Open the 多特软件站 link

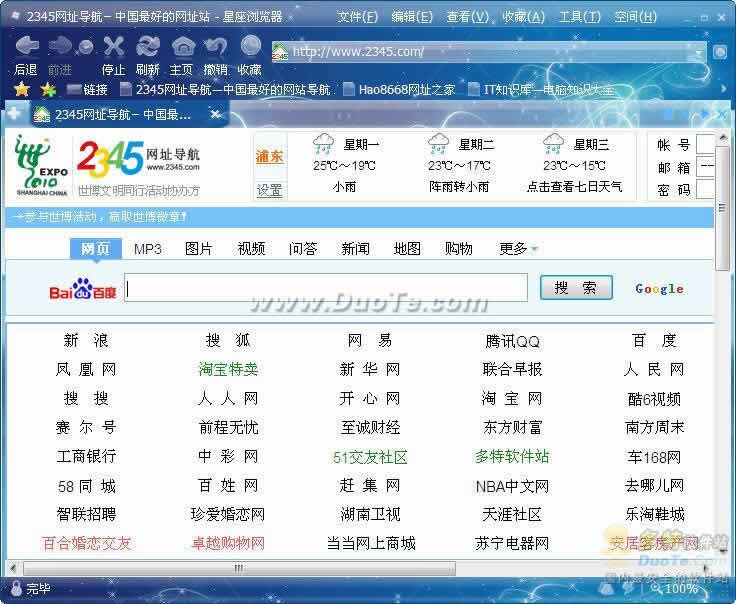(x=512, y=456)
